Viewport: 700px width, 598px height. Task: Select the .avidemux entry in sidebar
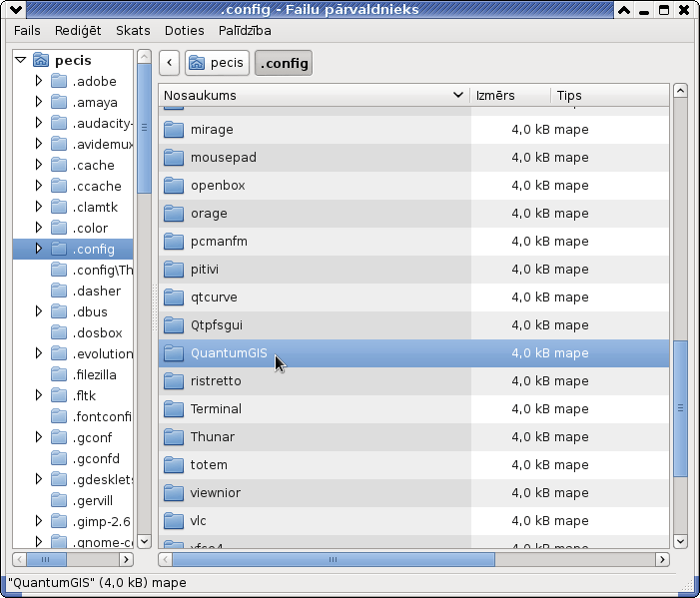coord(73,144)
